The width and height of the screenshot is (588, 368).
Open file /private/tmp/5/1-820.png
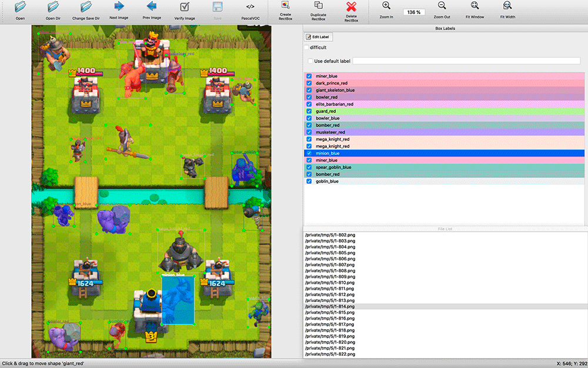point(330,342)
